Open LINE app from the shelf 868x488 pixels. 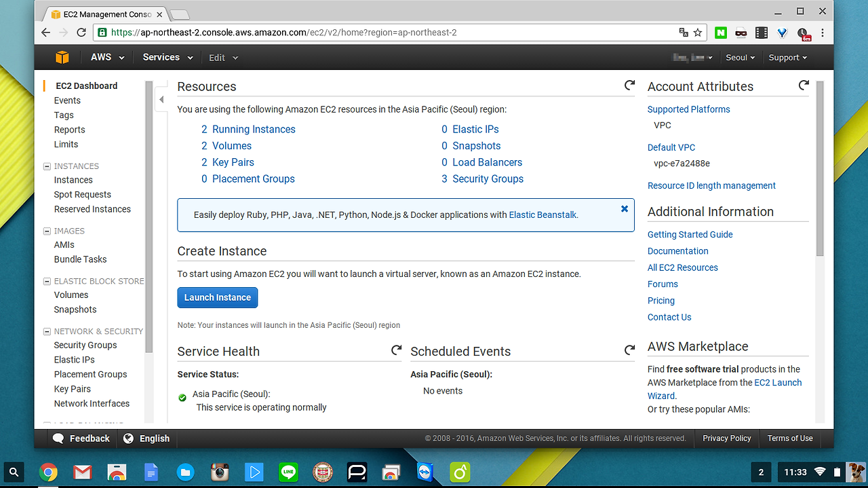click(288, 472)
